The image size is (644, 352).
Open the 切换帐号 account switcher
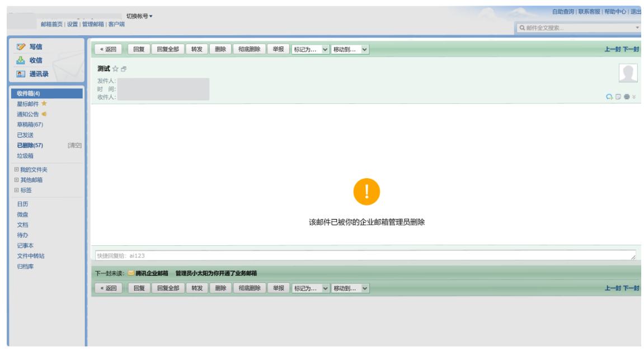tap(139, 16)
